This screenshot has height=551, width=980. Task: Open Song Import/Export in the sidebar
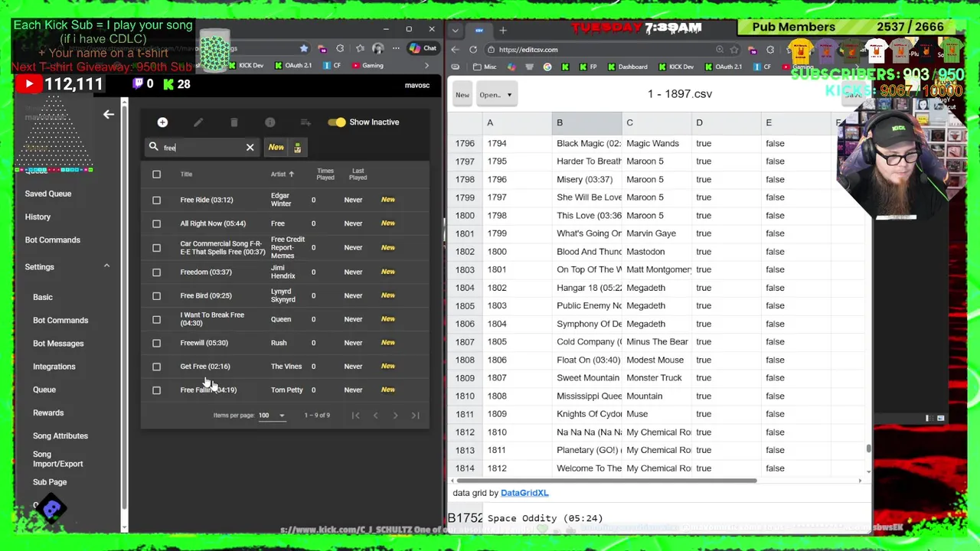(x=57, y=459)
